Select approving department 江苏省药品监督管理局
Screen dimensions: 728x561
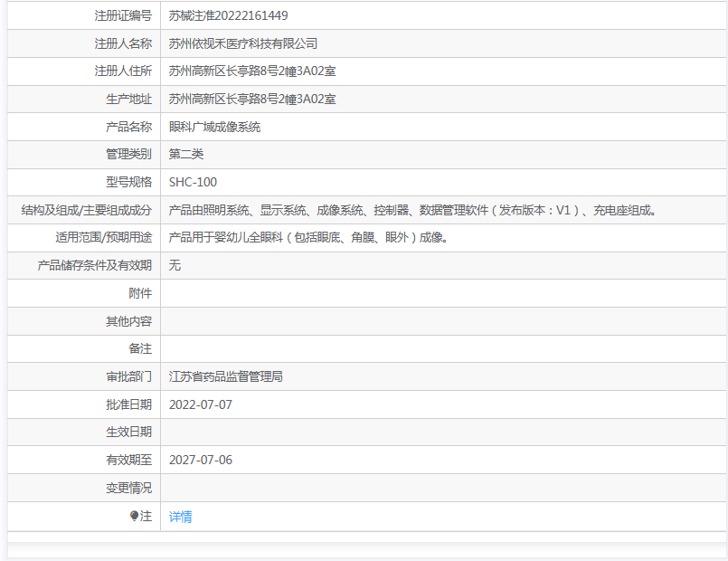226,376
